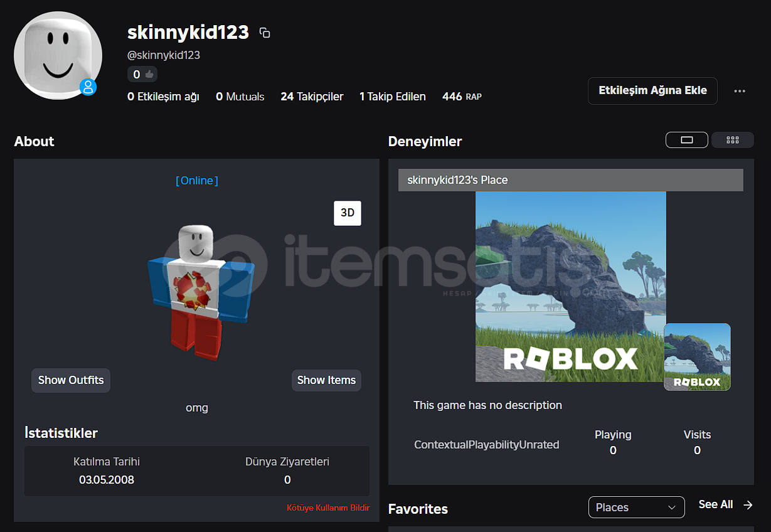Click the About section heading

tap(34, 141)
